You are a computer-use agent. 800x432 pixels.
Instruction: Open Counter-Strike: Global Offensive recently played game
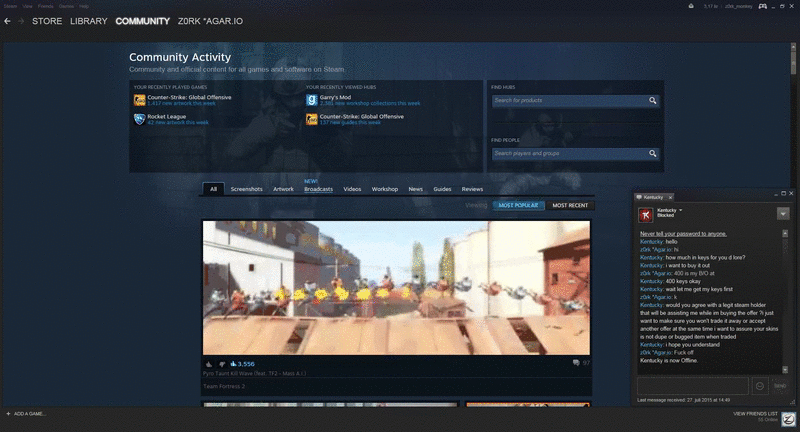pyautogui.click(x=189, y=97)
